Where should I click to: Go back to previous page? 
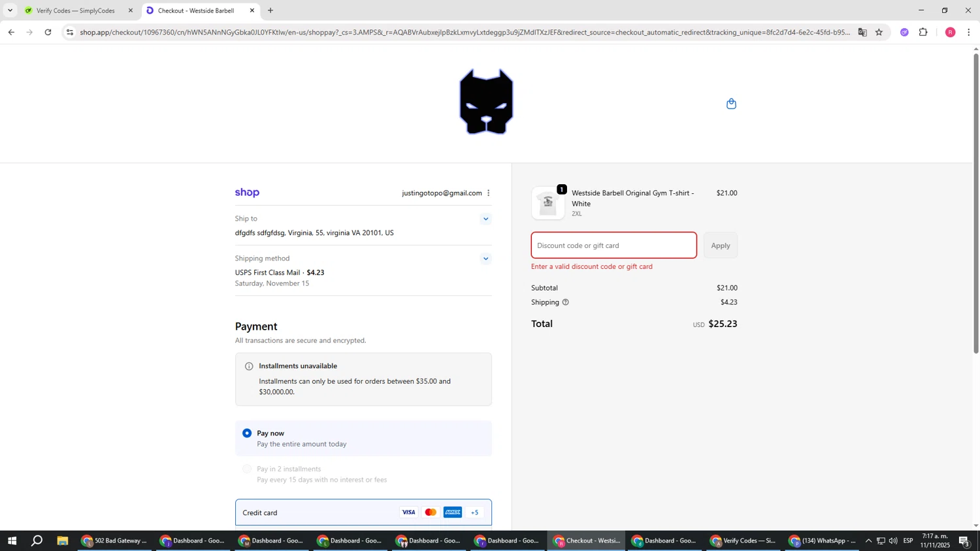11,32
